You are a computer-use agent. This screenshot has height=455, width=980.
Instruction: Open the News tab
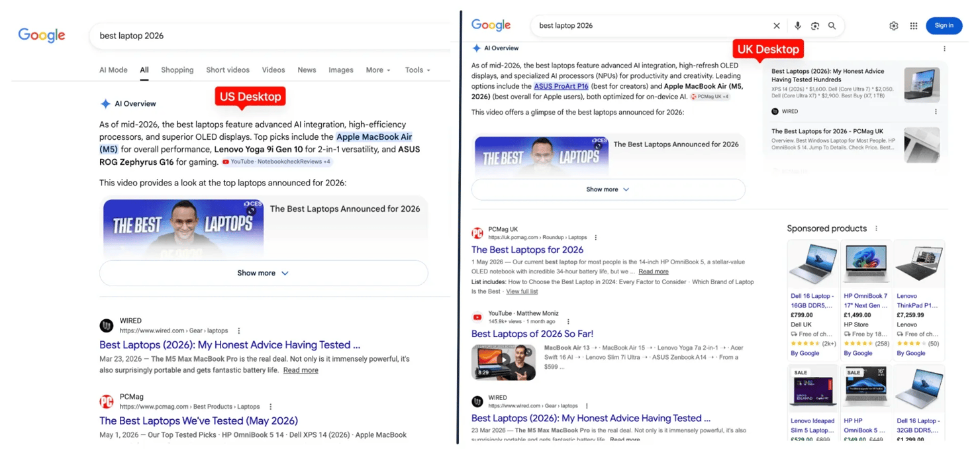307,70
